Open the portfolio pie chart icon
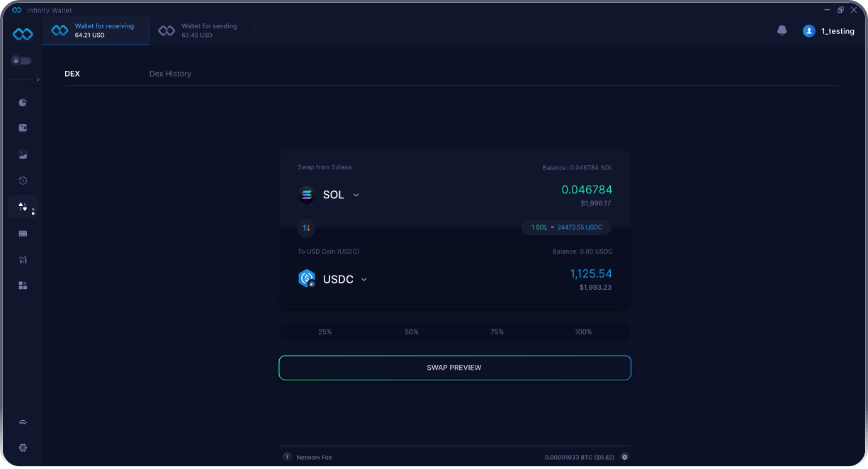The image size is (868, 469). point(23,102)
